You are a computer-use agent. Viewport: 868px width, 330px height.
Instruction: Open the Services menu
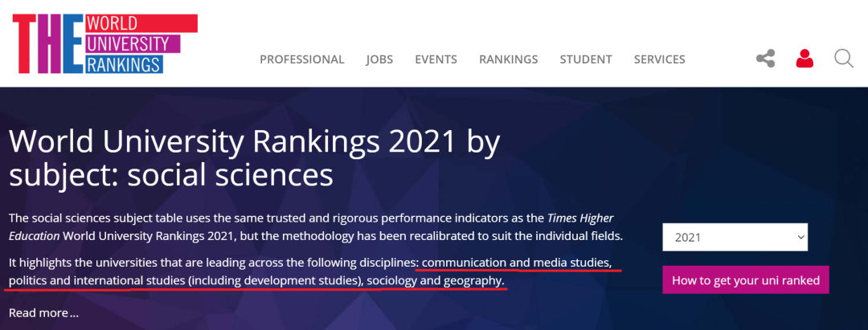pos(659,59)
